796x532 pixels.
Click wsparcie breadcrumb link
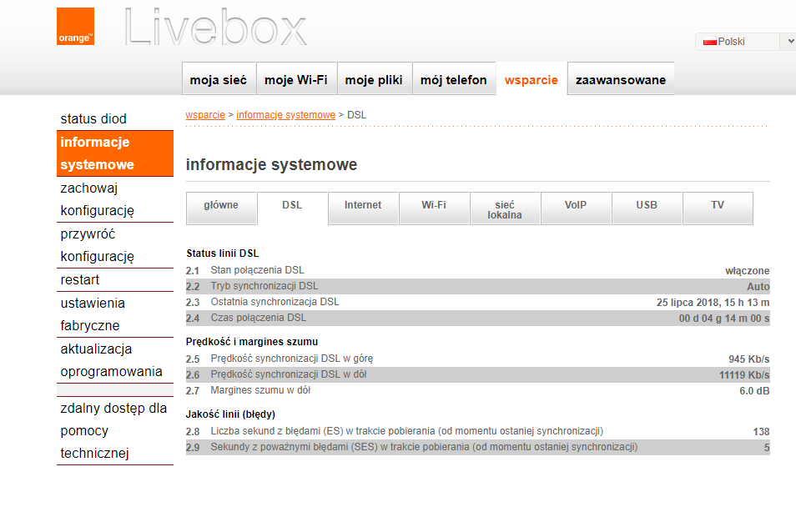click(205, 115)
